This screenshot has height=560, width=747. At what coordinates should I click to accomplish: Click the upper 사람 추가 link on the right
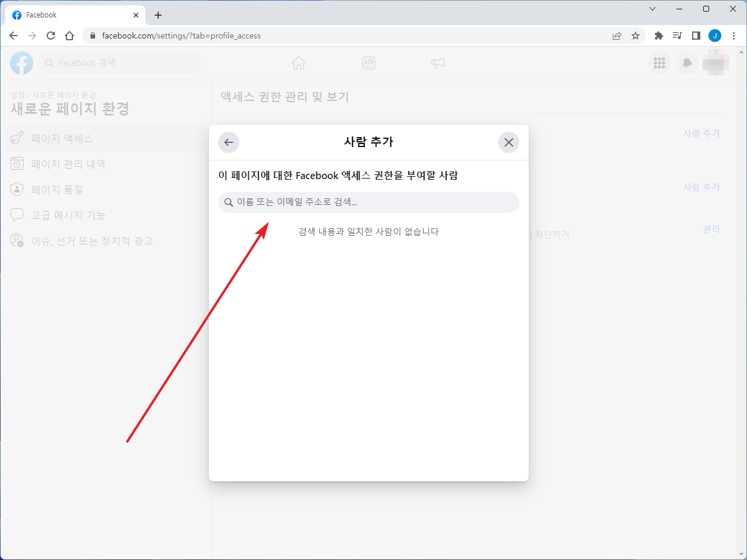pos(701,134)
